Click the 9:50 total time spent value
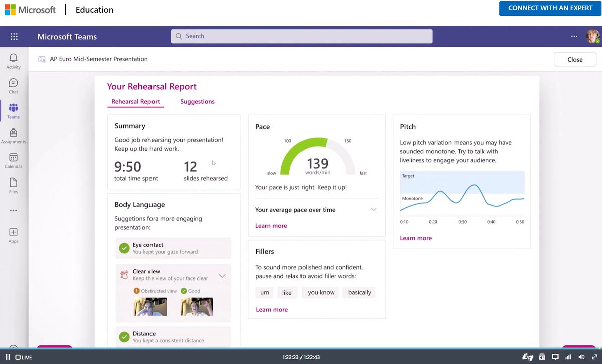Image resolution: width=602 pixels, height=364 pixels. coord(128,167)
